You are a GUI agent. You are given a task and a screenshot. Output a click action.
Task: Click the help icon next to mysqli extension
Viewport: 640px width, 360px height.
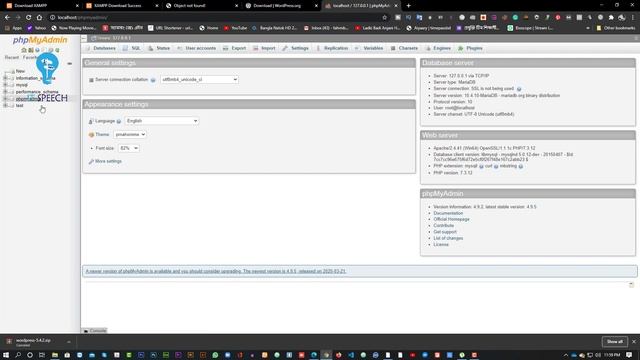pos(481,166)
